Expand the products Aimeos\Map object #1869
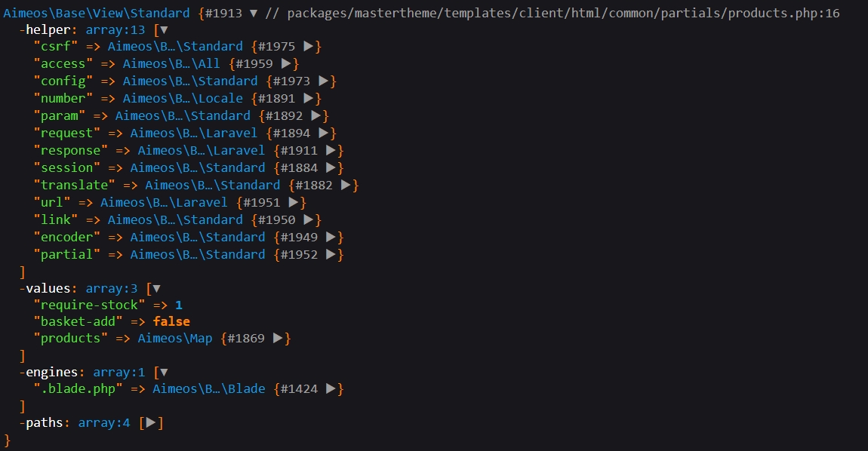 [x=279, y=338]
